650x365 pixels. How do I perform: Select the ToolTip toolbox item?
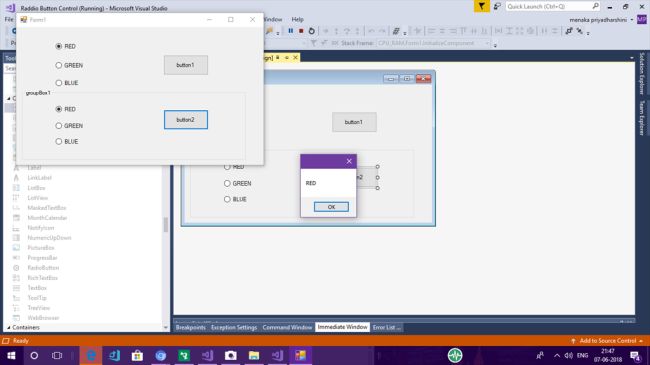point(36,298)
